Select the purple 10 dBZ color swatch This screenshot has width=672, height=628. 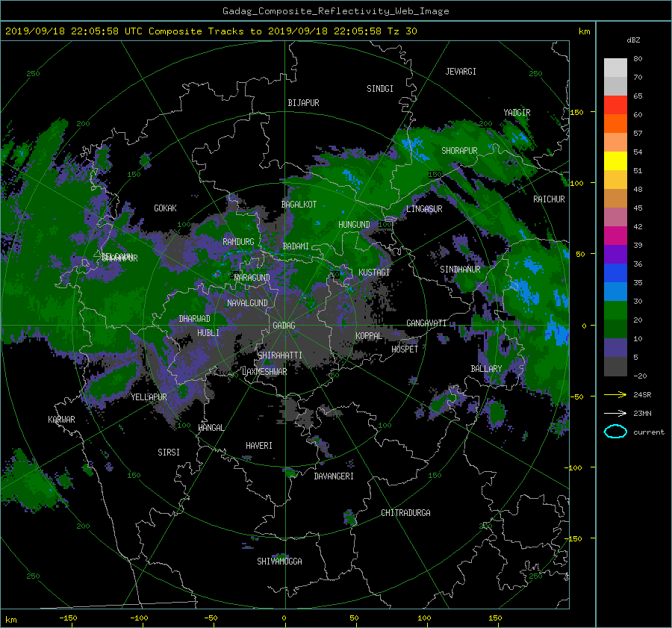pyautogui.click(x=615, y=348)
